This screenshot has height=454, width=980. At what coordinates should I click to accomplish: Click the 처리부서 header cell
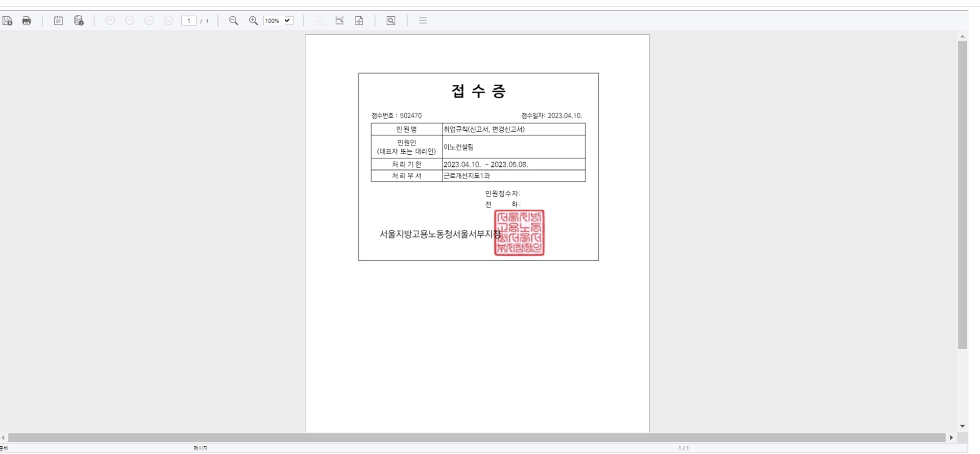[407, 176]
